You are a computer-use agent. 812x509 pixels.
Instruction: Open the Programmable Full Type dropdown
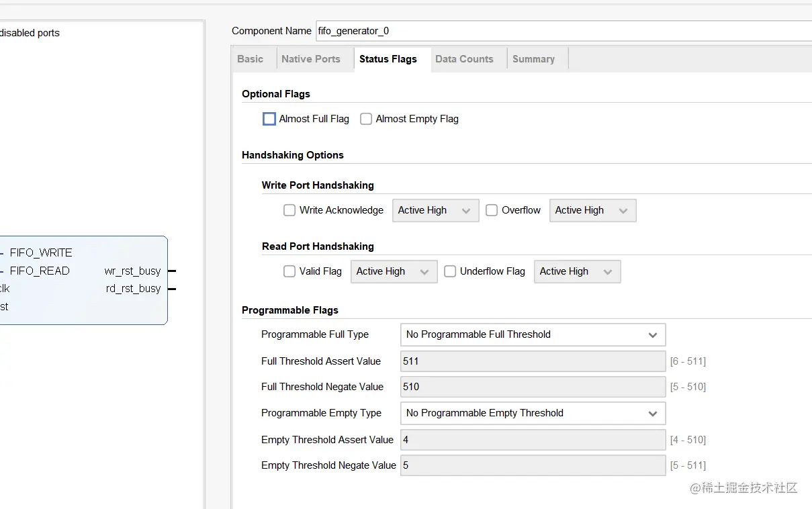[533, 334]
